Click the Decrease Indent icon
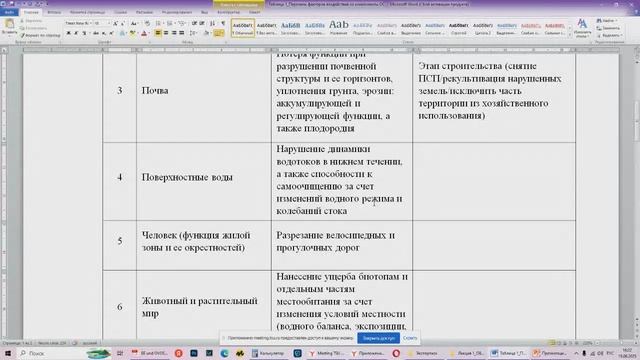This screenshot has width=640, height=360. 194,24
